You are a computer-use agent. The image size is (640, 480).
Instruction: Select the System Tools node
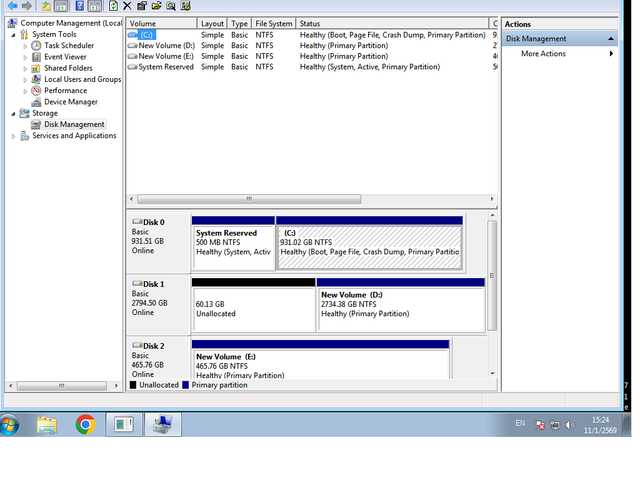click(x=54, y=34)
